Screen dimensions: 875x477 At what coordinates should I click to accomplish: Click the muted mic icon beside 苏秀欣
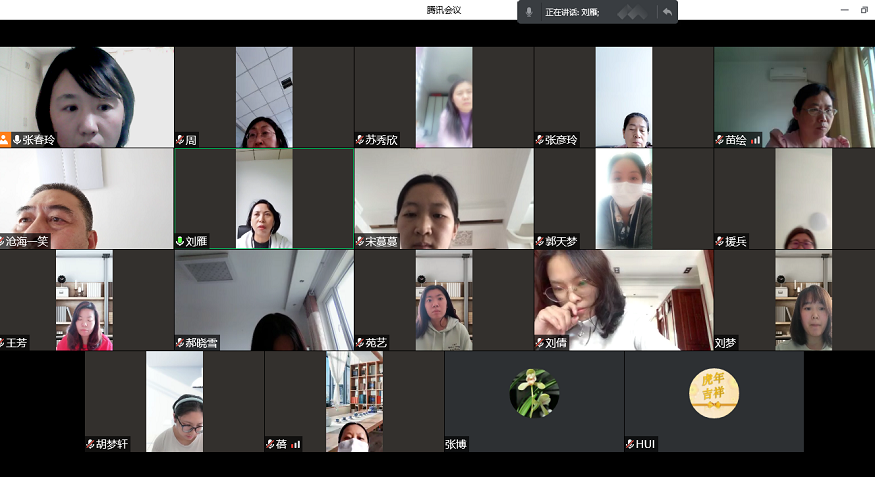click(360, 140)
